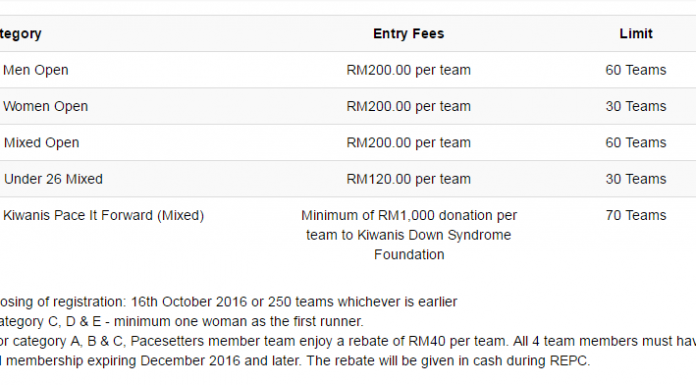Click the Limit column header
The image size is (696, 385).
(636, 34)
